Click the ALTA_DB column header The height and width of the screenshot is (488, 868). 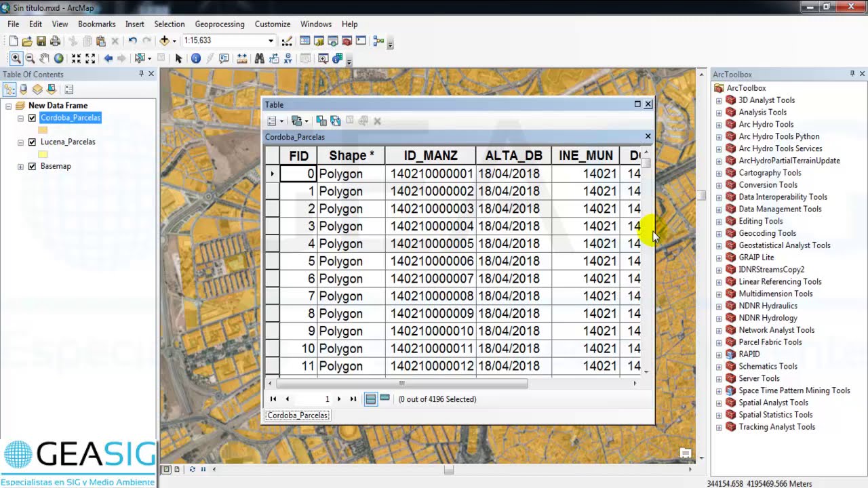tap(513, 156)
